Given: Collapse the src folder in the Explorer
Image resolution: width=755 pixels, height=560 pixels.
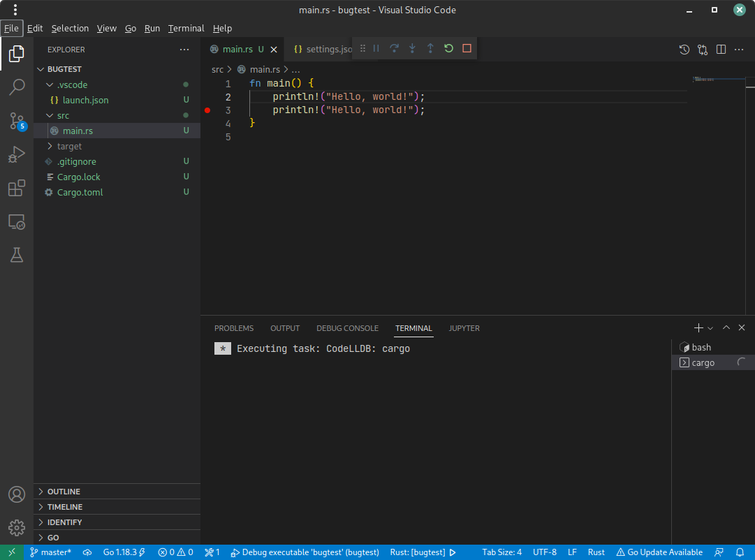Looking at the screenshot, I should [x=64, y=115].
